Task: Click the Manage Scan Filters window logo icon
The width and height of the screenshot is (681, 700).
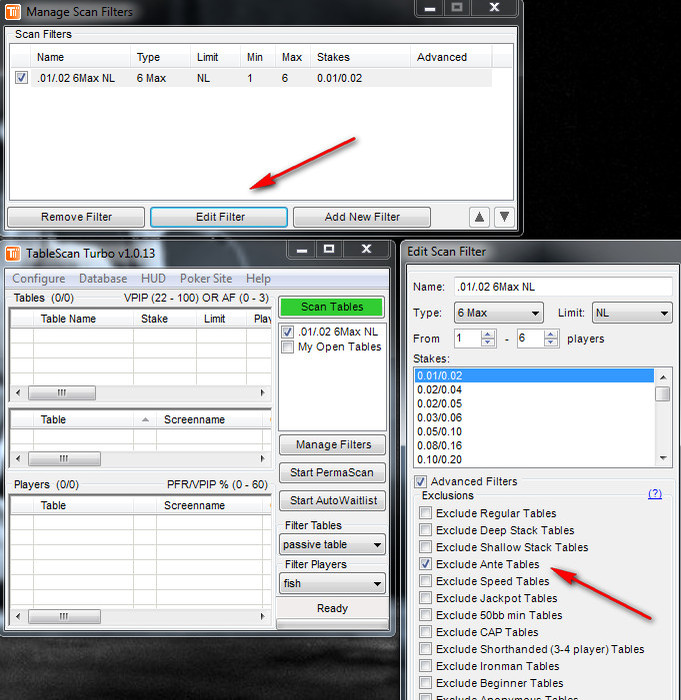Action: (13, 12)
